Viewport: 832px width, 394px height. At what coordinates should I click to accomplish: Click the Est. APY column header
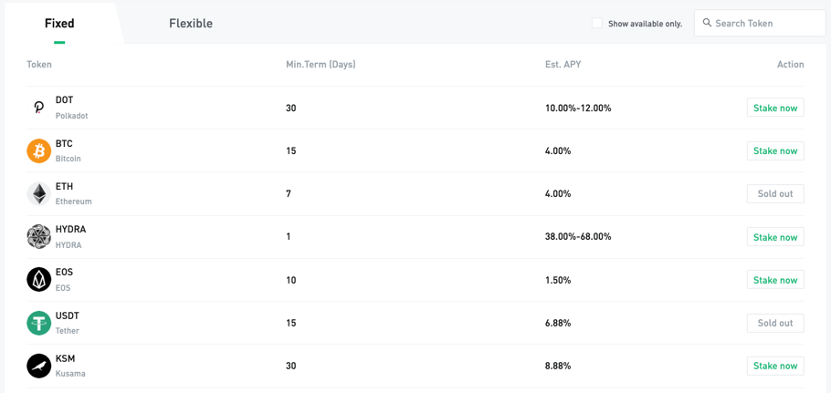click(x=563, y=65)
